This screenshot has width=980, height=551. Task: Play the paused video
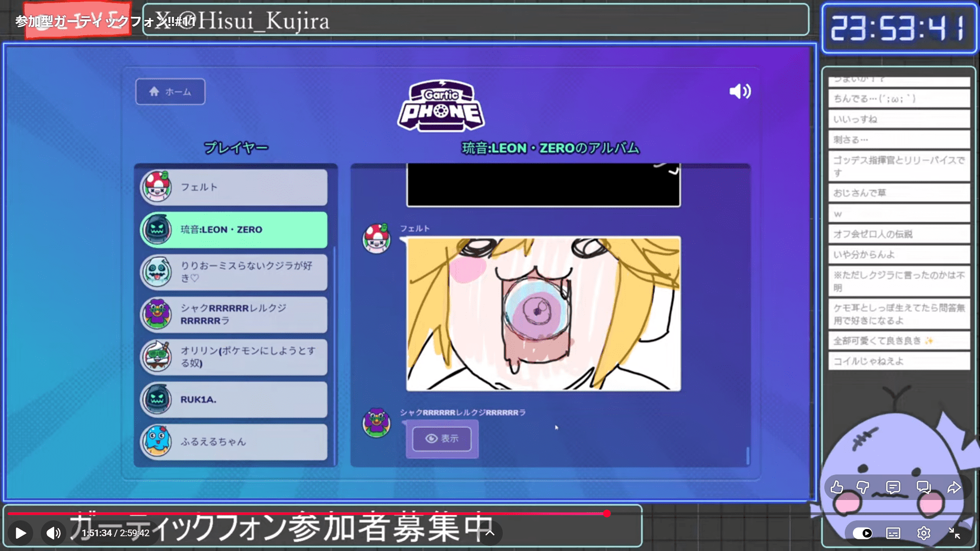click(20, 533)
